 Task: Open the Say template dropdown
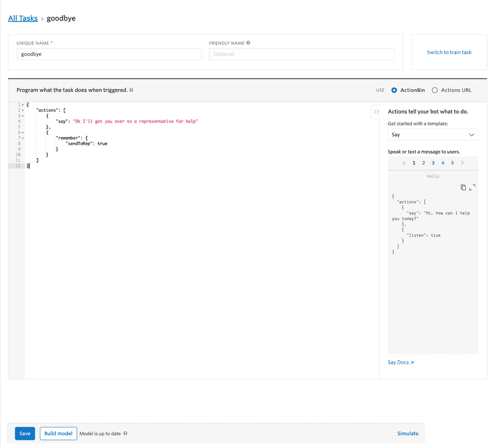tap(433, 134)
